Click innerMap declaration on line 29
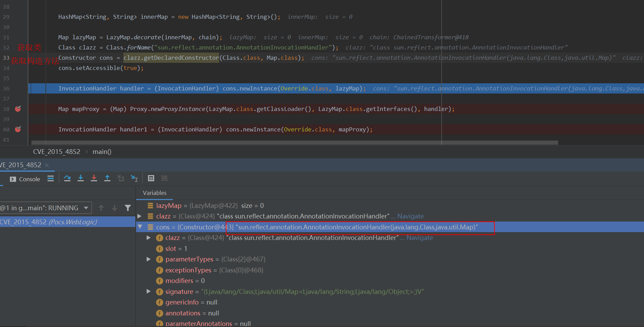The height and width of the screenshot is (327, 644). point(154,17)
